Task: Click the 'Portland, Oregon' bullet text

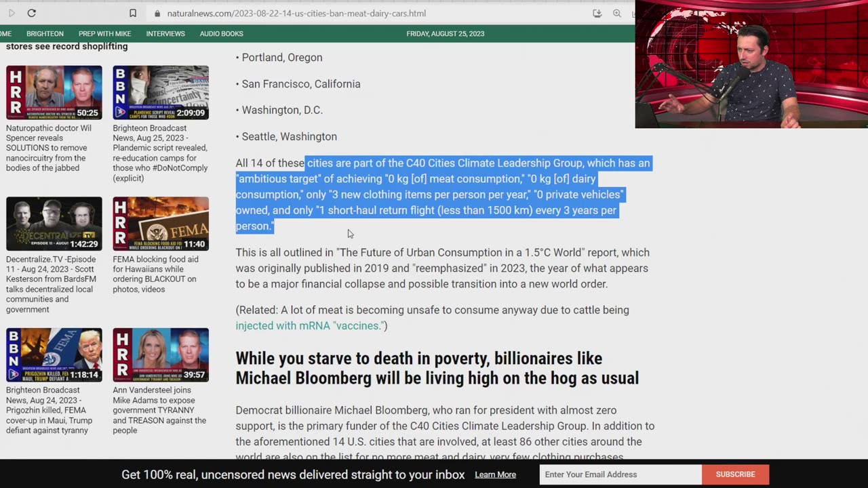Action: pos(282,58)
